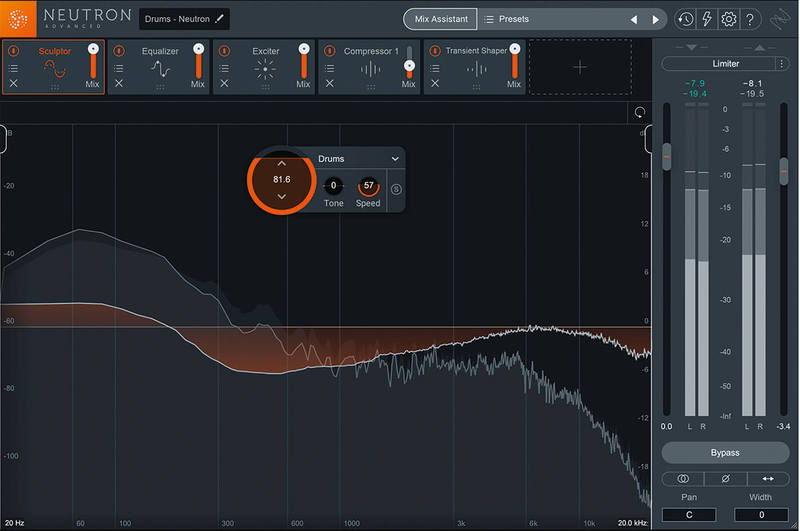This screenshot has height=531, width=800.
Task: Add a new module with the plus slot
Action: 580,67
